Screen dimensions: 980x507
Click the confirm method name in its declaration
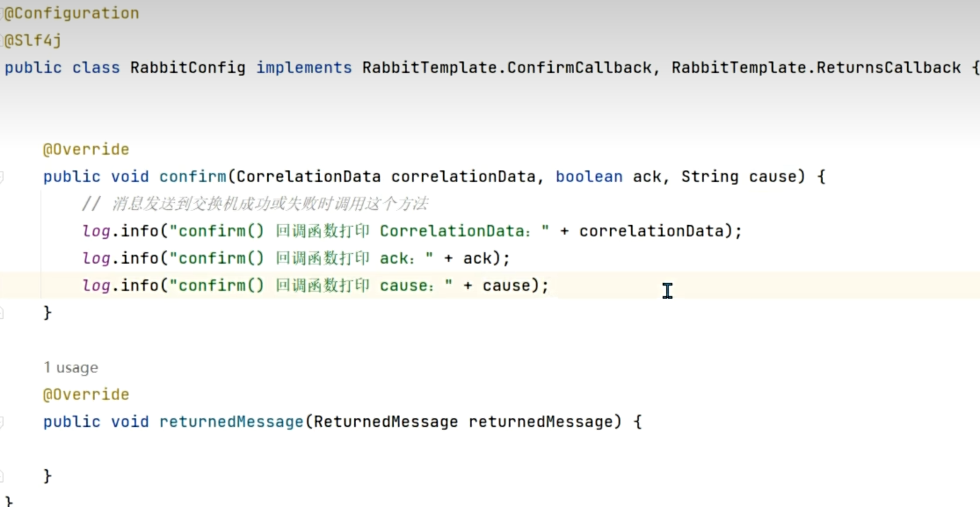coord(192,177)
